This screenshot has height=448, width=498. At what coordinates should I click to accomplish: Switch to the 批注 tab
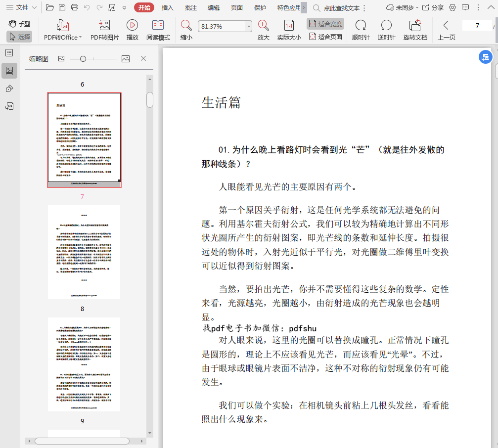[190, 7]
